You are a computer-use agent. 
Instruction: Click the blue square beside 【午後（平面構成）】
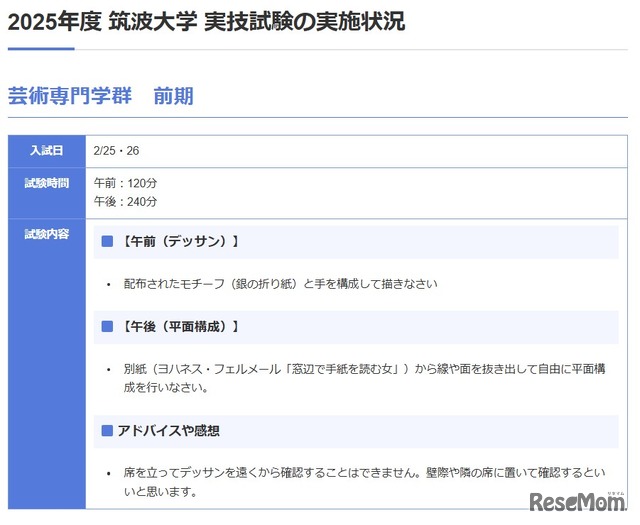click(107, 326)
